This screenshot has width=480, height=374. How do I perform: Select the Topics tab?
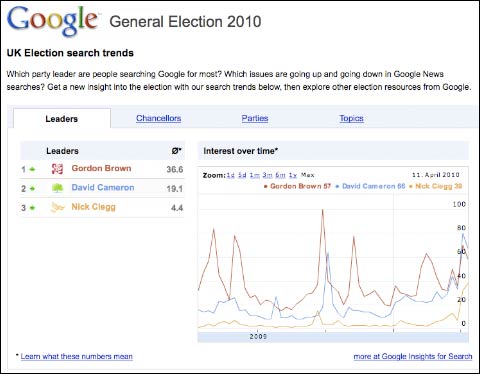[x=351, y=118]
